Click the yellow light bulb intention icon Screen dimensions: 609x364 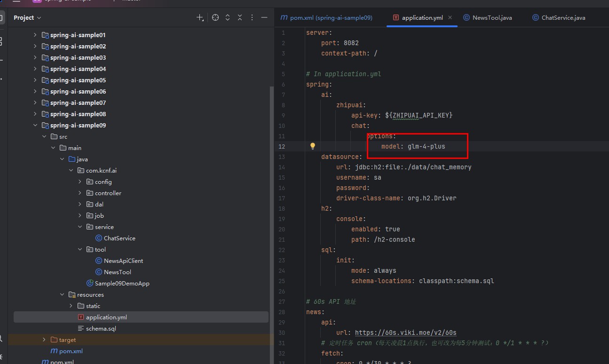coord(312,146)
